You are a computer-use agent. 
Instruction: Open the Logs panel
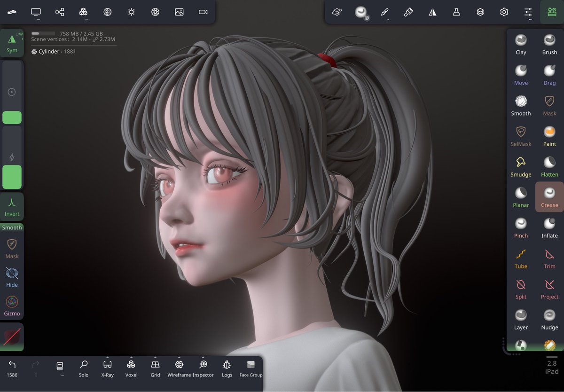tap(227, 368)
